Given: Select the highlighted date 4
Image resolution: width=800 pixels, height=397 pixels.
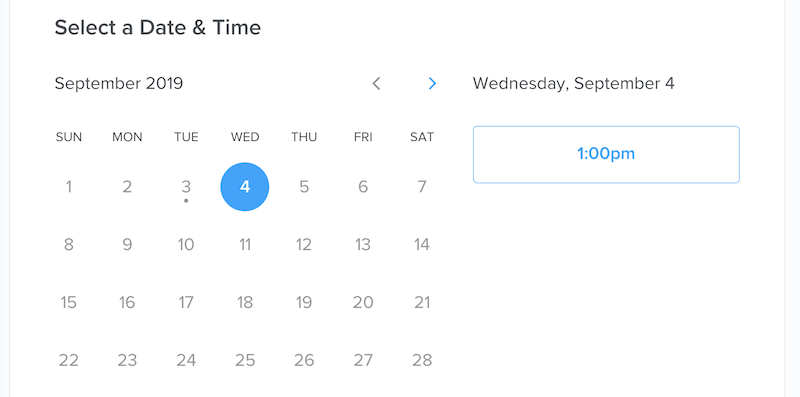Looking at the screenshot, I should click(x=245, y=187).
